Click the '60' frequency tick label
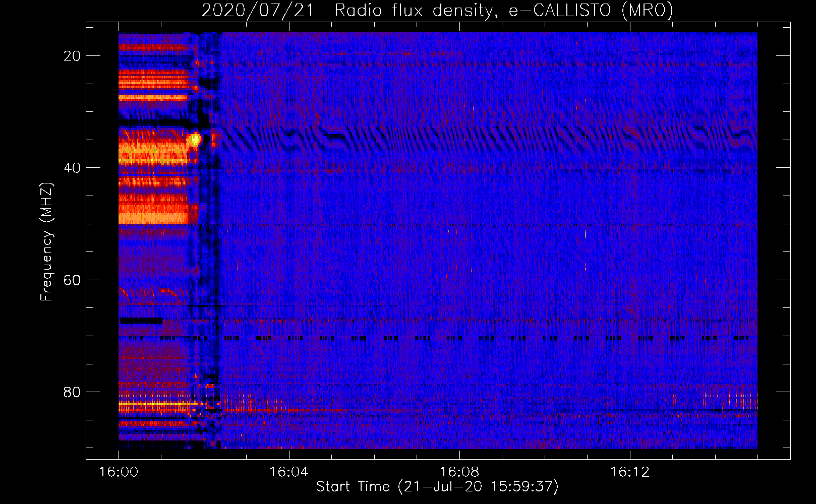The width and height of the screenshot is (816, 504). (72, 280)
